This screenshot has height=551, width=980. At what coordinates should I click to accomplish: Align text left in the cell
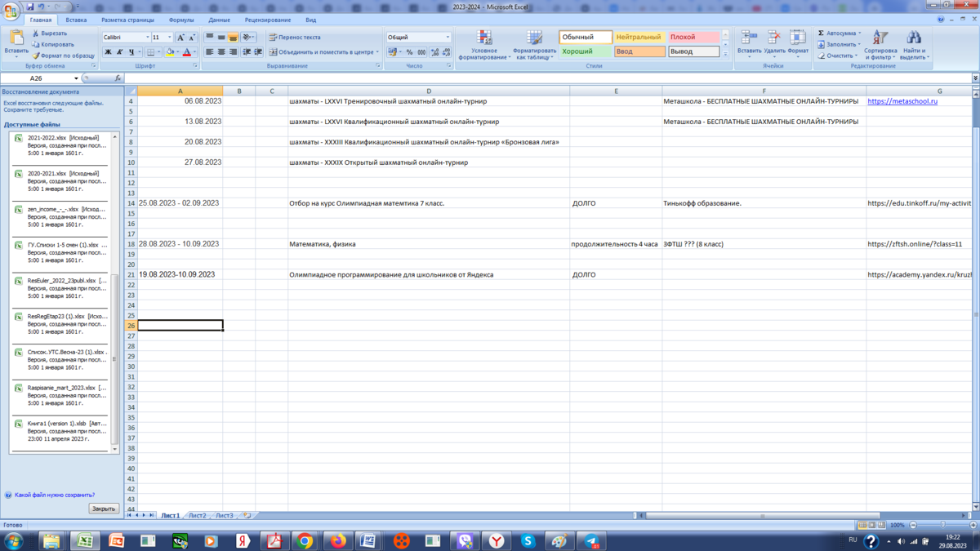point(210,52)
